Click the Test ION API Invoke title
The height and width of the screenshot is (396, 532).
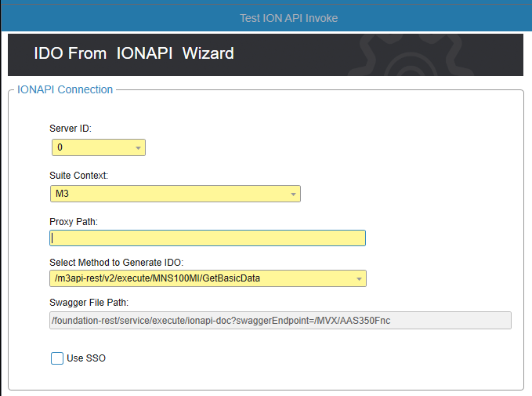tap(289, 18)
